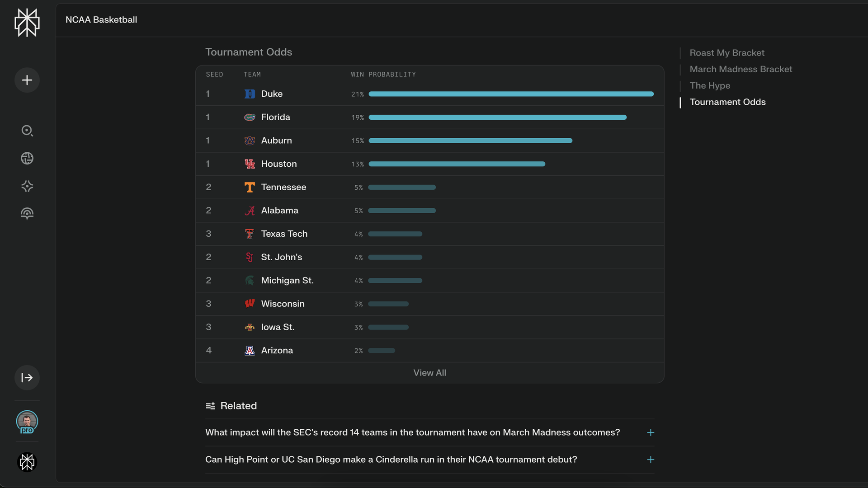This screenshot has height=488, width=868.
Task: Expand the sidebar with the arrow toggle
Action: 27,378
